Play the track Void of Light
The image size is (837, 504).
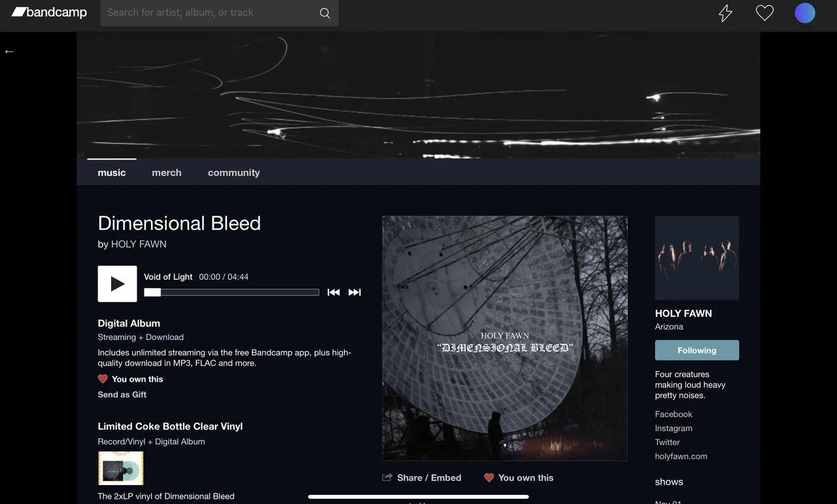pyautogui.click(x=117, y=284)
